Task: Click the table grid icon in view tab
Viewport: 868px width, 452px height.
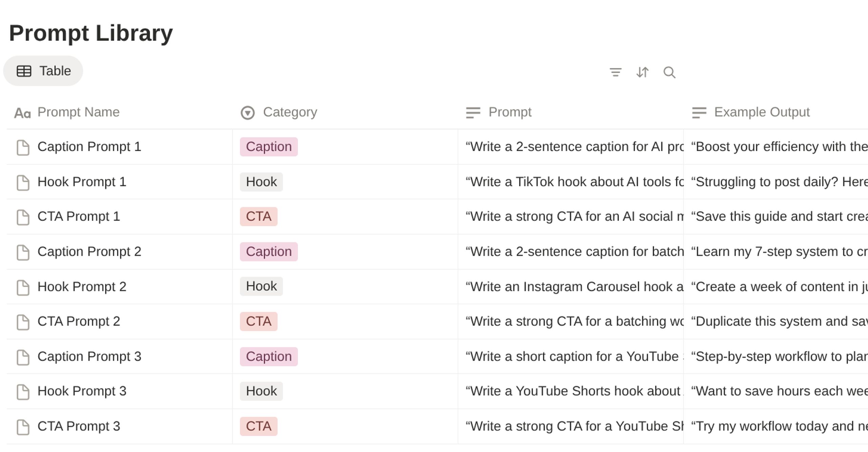Action: click(x=24, y=71)
